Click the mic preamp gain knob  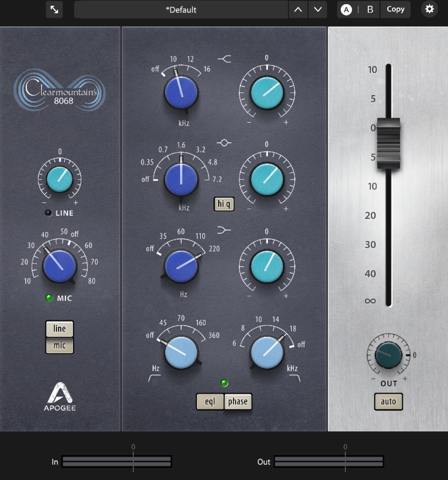click(59, 266)
